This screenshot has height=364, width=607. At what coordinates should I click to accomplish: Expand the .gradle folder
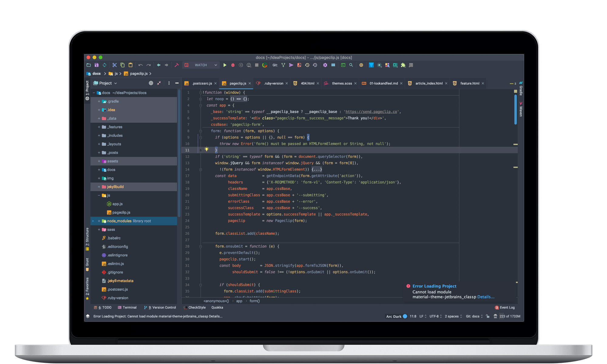(99, 101)
